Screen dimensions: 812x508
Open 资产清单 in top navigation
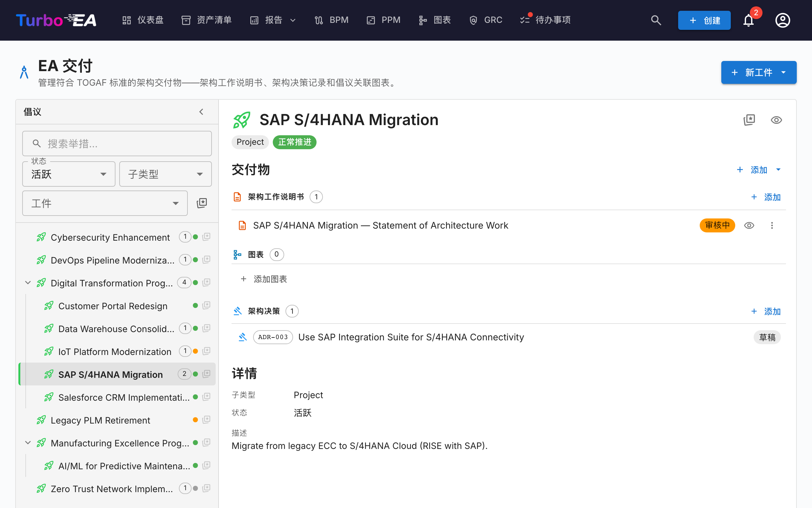206,20
